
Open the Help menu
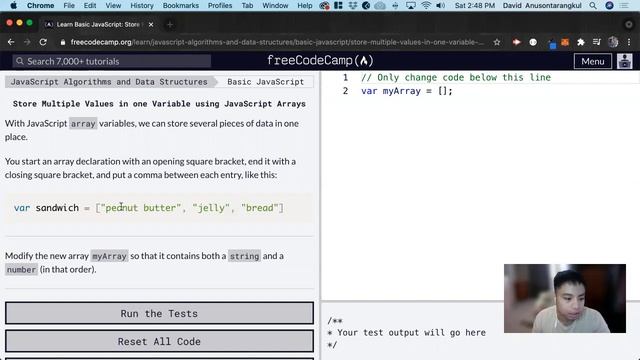coord(304,5)
